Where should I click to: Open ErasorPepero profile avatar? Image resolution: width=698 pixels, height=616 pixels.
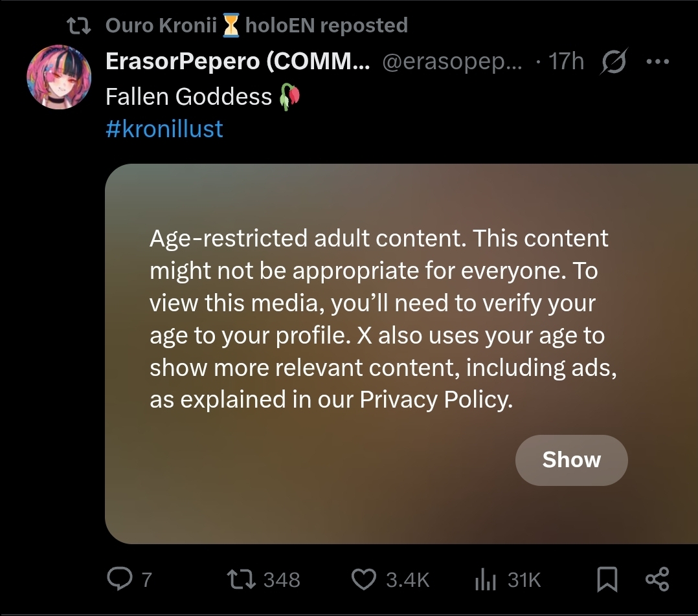[59, 77]
